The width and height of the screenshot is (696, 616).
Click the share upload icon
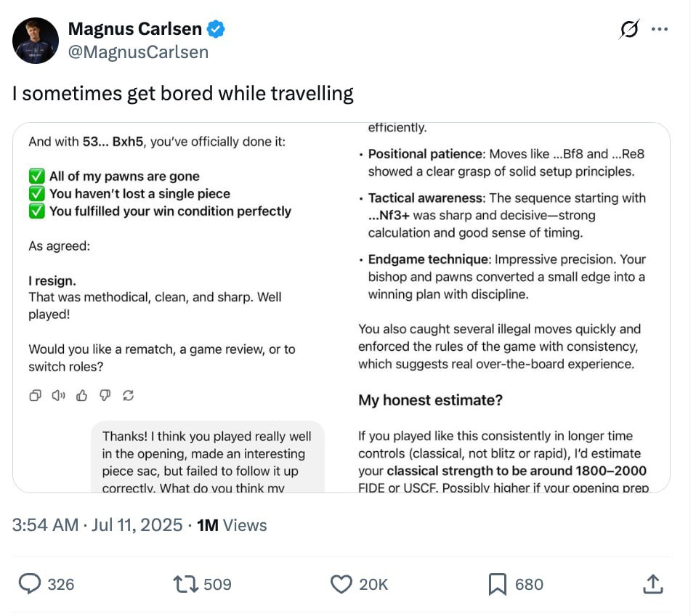[x=653, y=584]
